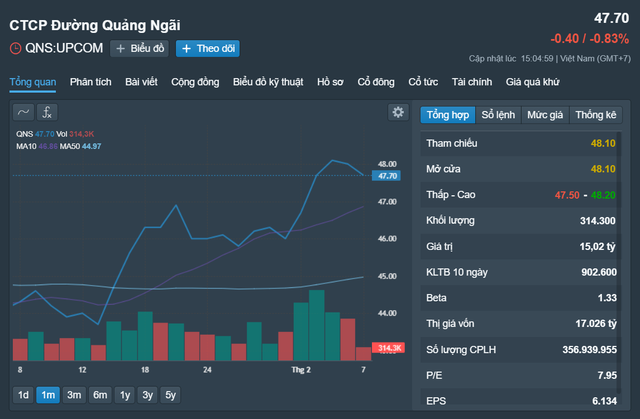Go to the Tài chính tab
The width and height of the screenshot is (640, 419).
pyautogui.click(x=472, y=81)
